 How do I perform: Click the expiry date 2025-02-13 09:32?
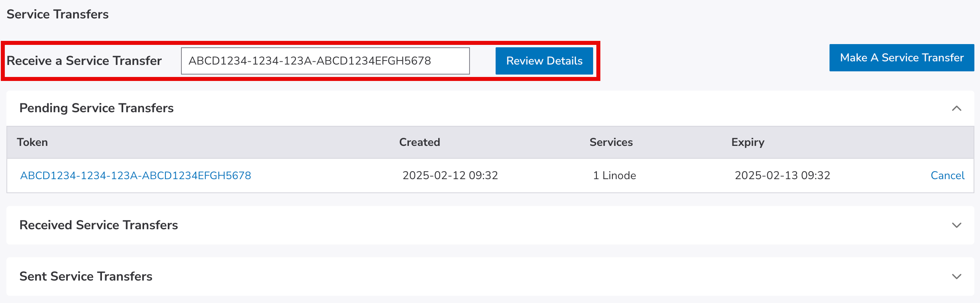click(x=782, y=176)
